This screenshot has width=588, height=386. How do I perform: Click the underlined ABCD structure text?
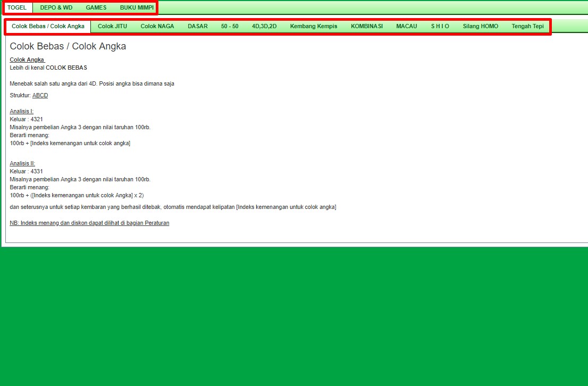point(40,95)
